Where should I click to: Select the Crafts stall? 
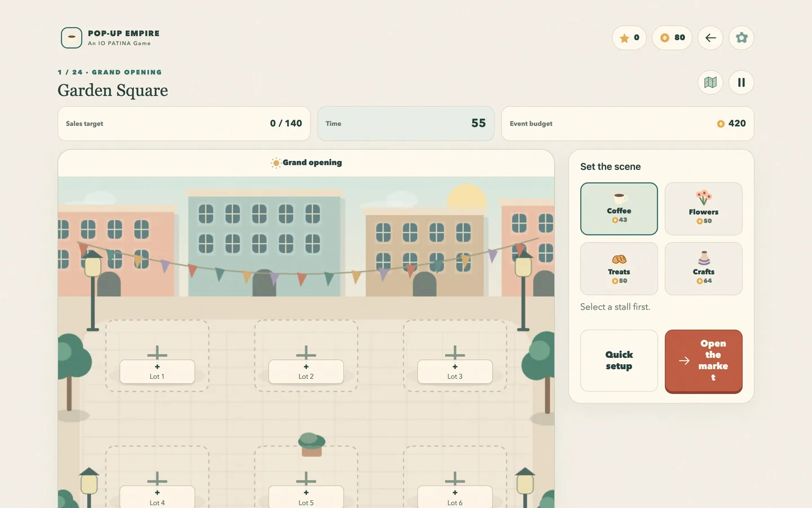[x=704, y=269]
